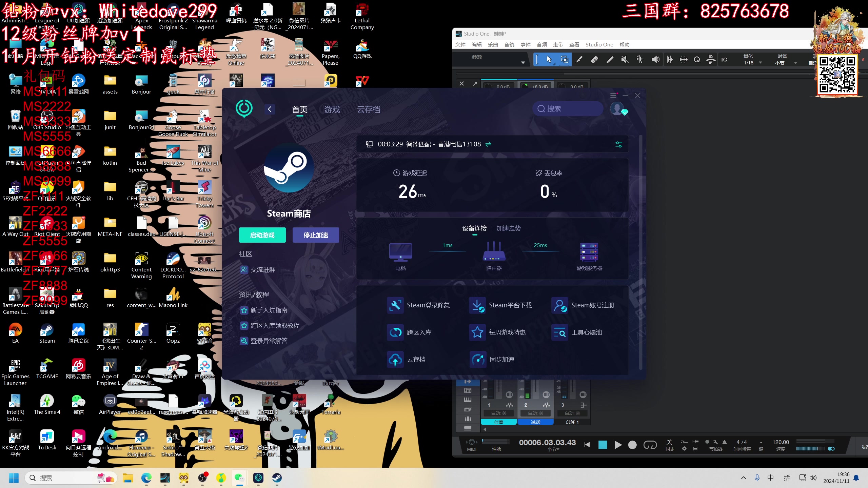
Task: Open metronome wrench settings
Action: pyautogui.click(x=715, y=442)
